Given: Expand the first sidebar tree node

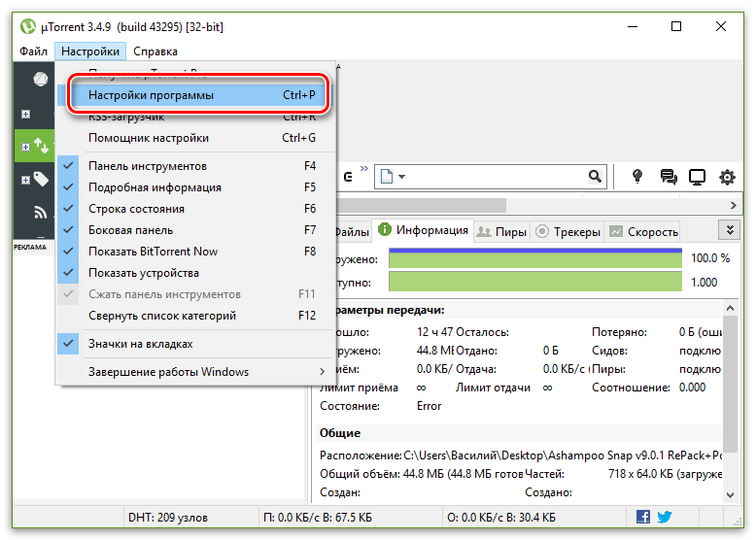Looking at the screenshot, I should click(26, 115).
